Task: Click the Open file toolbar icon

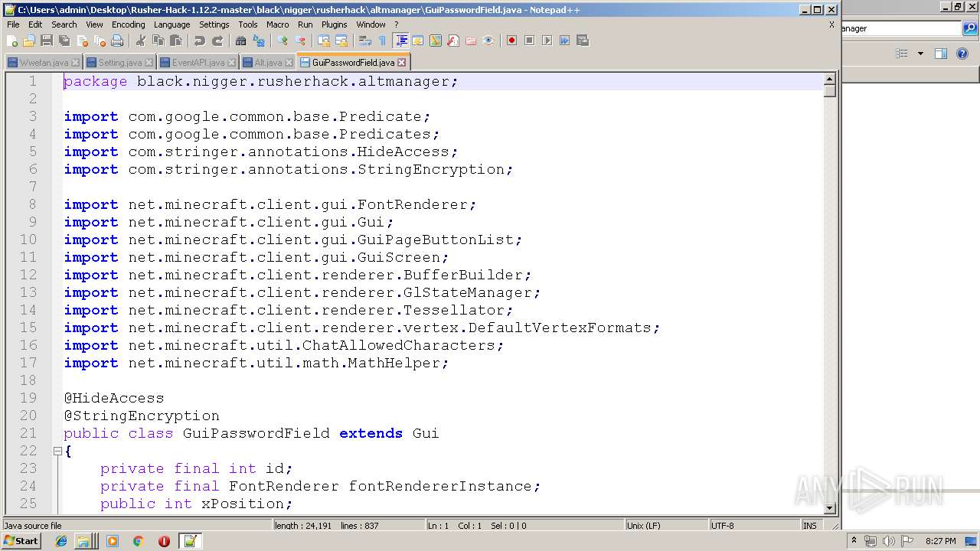Action: (x=29, y=41)
